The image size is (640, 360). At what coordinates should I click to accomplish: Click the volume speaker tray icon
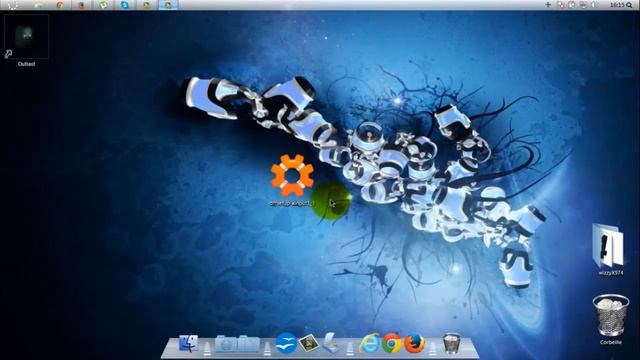point(594,5)
